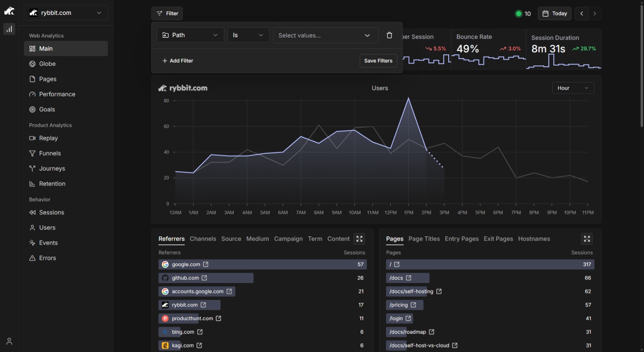
Task: Open the user account icon in sidebar
Action: tap(9, 341)
